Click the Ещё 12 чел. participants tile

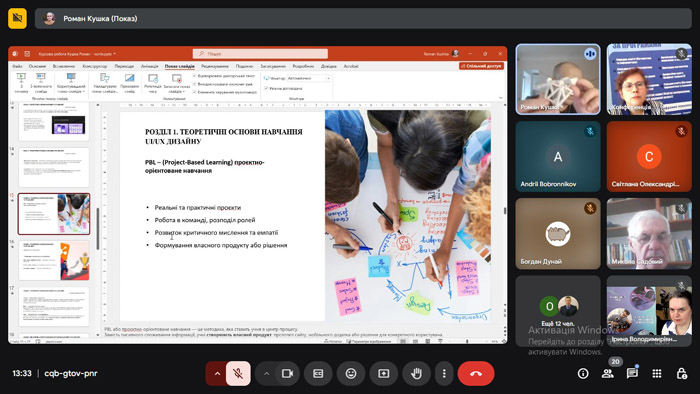click(558, 311)
